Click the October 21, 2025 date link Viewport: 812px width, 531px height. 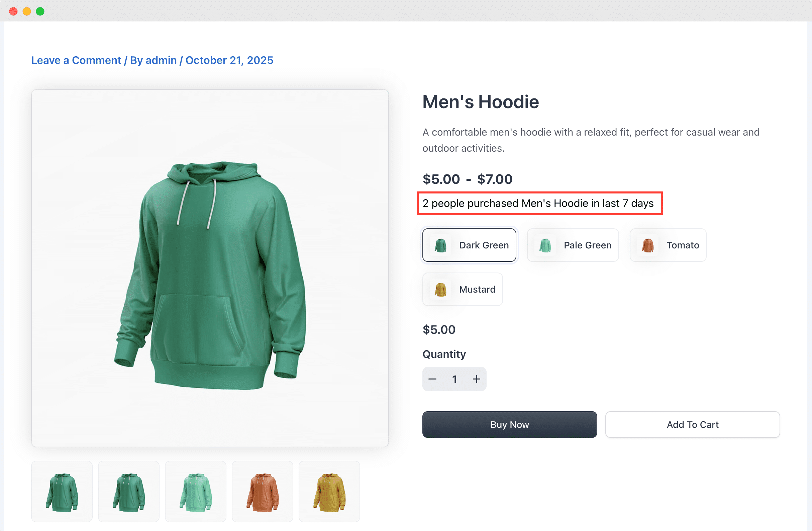229,60
